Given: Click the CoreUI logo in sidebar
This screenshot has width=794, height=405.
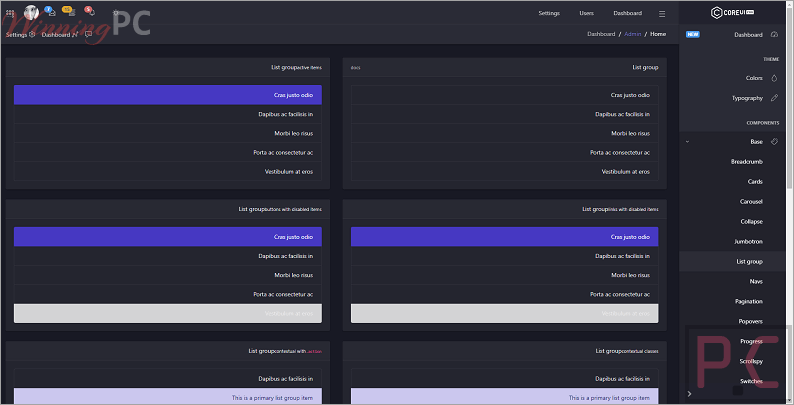Looking at the screenshot, I should 733,13.
